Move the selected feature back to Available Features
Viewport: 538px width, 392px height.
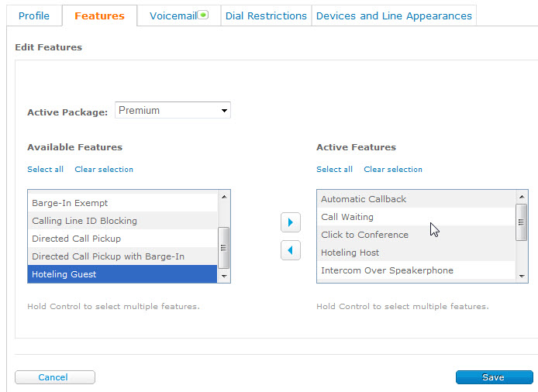[x=290, y=250]
